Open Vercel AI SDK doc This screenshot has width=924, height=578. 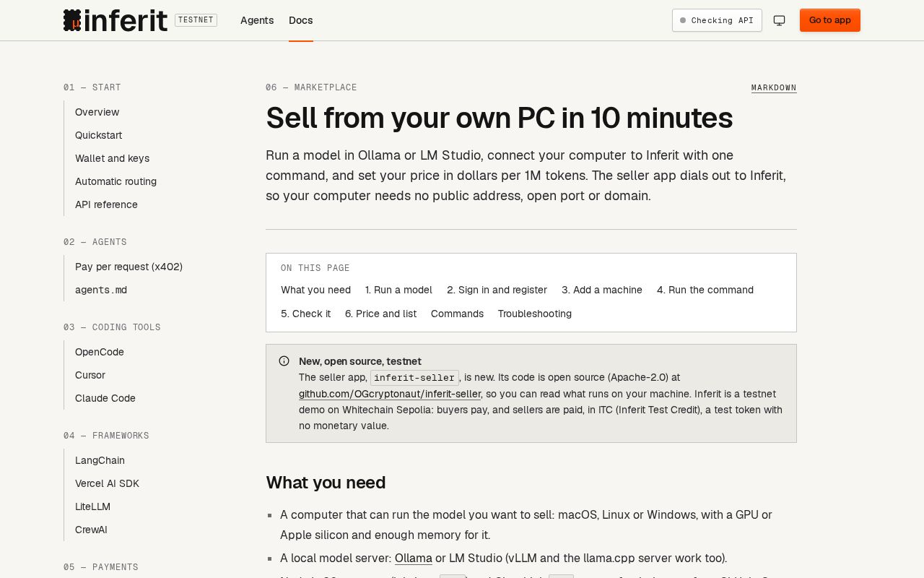pos(108,483)
